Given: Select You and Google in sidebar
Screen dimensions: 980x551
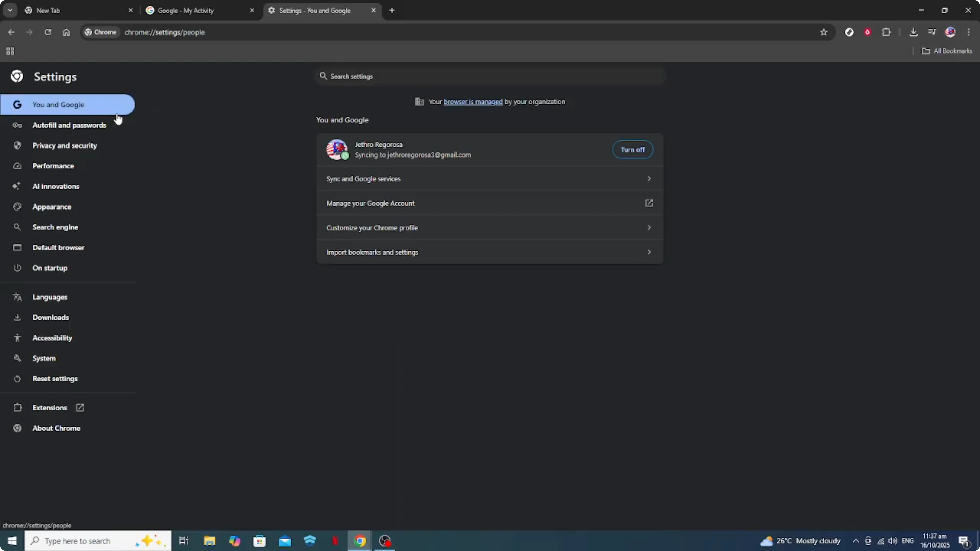Looking at the screenshot, I should [x=68, y=105].
